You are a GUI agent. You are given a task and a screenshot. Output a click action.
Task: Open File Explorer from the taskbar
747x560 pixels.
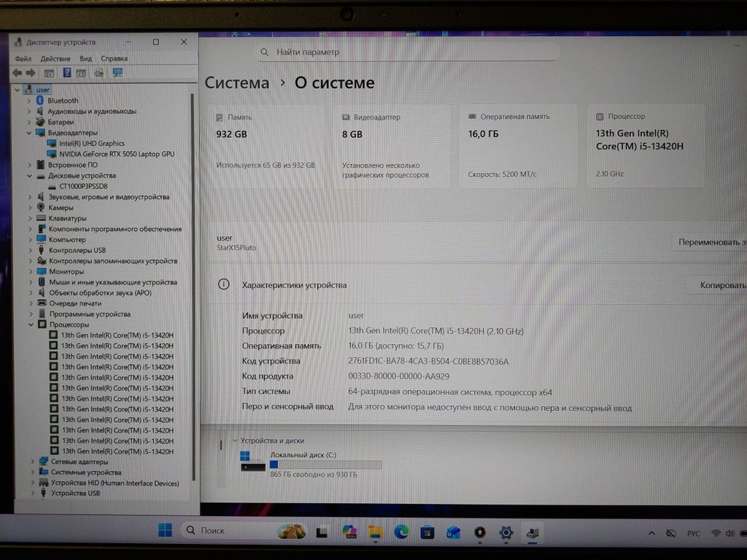375,532
